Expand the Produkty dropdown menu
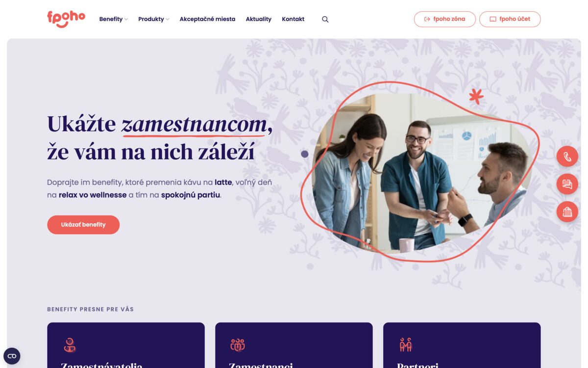The image size is (588, 368). (x=154, y=19)
